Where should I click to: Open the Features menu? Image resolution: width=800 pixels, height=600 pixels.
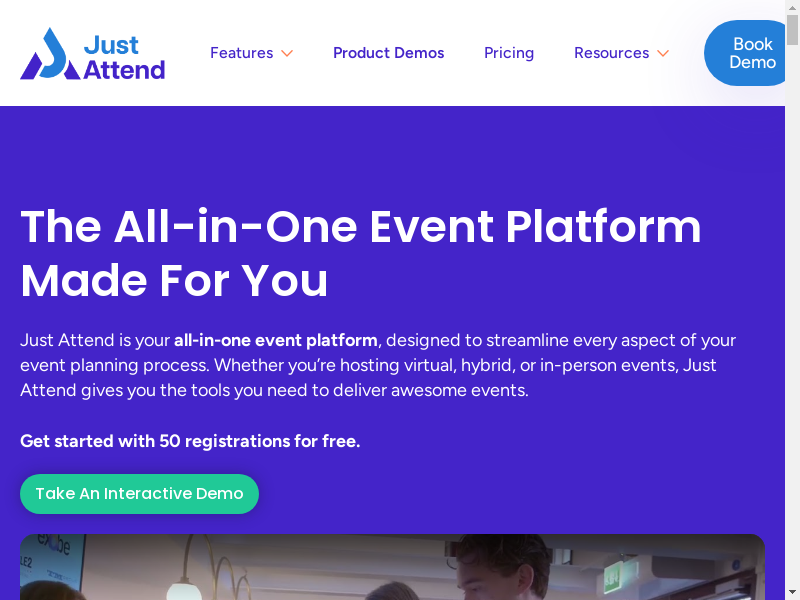241,53
